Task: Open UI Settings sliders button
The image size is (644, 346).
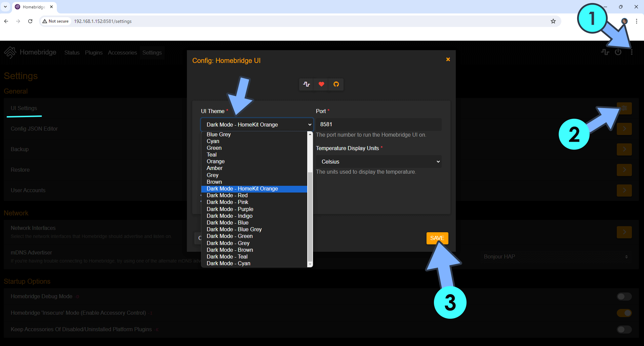Action: [x=624, y=108]
